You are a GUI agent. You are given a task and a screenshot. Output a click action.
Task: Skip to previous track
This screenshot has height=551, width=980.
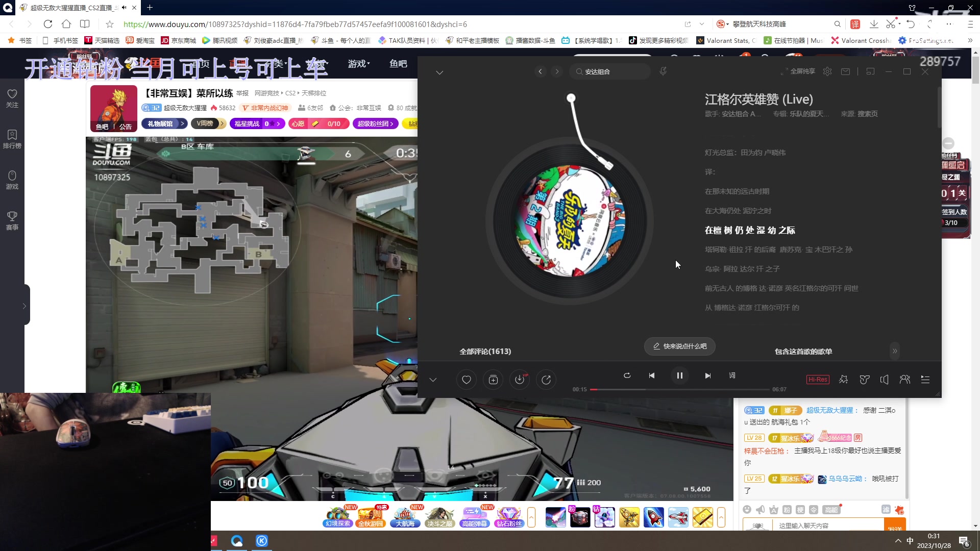[652, 375]
